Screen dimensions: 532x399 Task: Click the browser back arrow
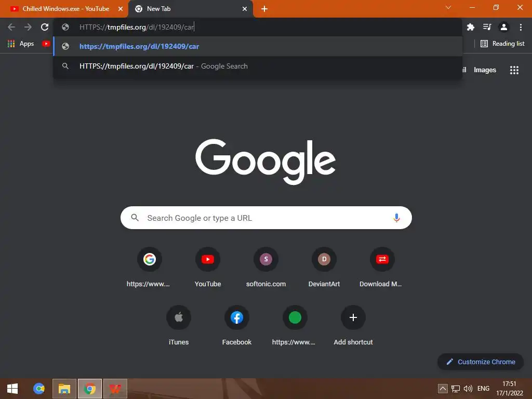(11, 27)
